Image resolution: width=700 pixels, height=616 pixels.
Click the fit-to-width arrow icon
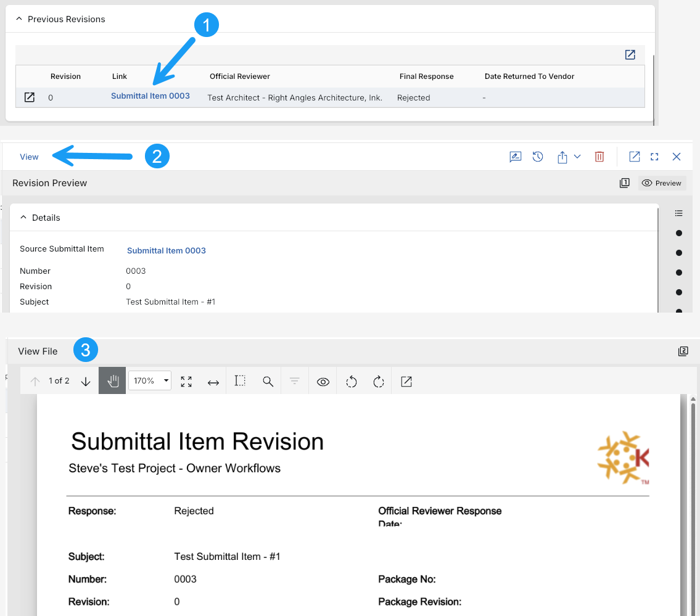[x=213, y=382]
